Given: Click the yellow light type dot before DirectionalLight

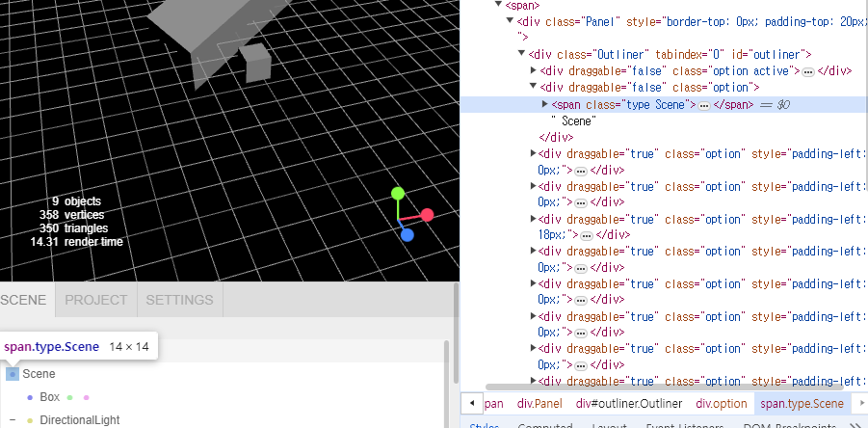Looking at the screenshot, I should [30, 421].
